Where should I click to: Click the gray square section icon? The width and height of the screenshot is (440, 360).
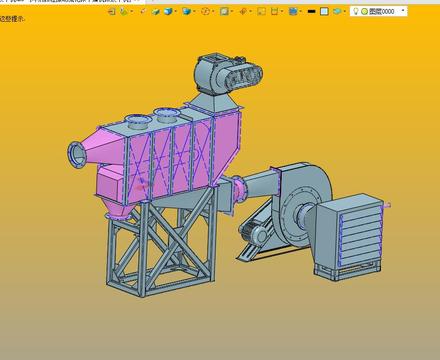point(224,12)
